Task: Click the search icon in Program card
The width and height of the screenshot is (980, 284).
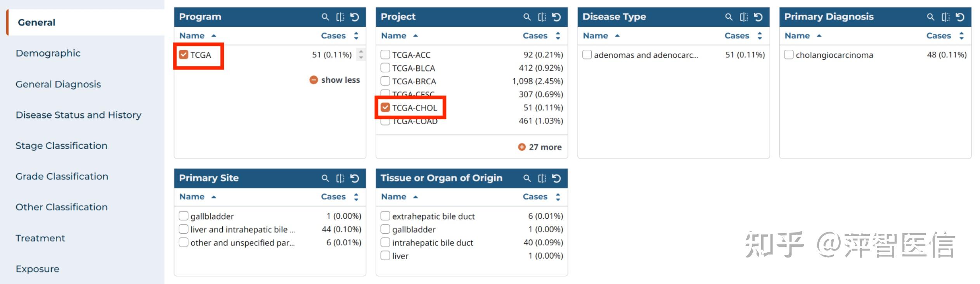Action: coord(325,17)
